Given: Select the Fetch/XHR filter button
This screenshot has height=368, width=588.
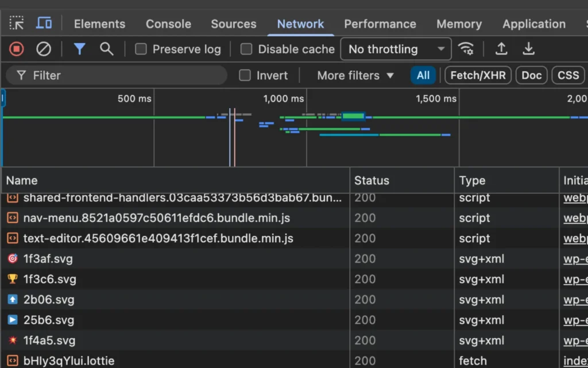Looking at the screenshot, I should [x=478, y=75].
